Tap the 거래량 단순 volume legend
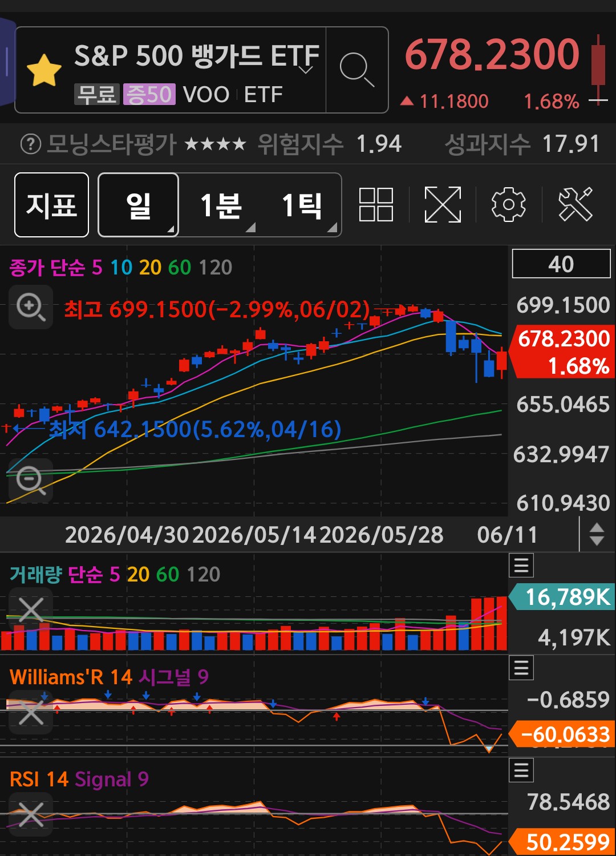This screenshot has width=616, height=856. point(115,574)
